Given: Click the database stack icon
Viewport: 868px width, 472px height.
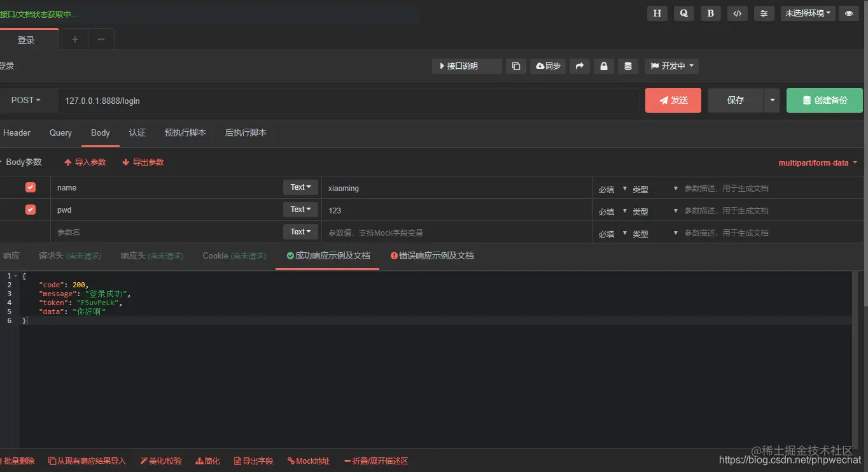Looking at the screenshot, I should 628,66.
